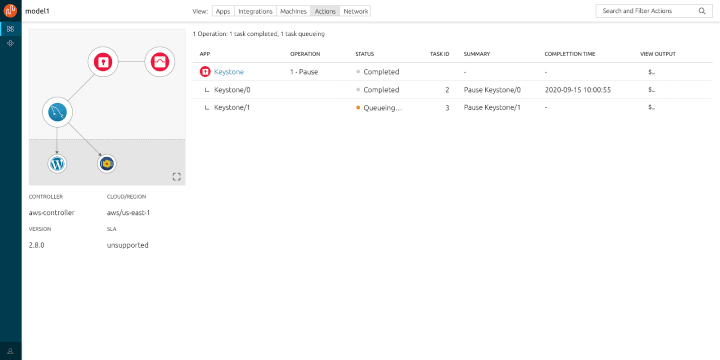720x360 pixels.
Task: Click the aws-controller value
Action: pyautogui.click(x=51, y=213)
